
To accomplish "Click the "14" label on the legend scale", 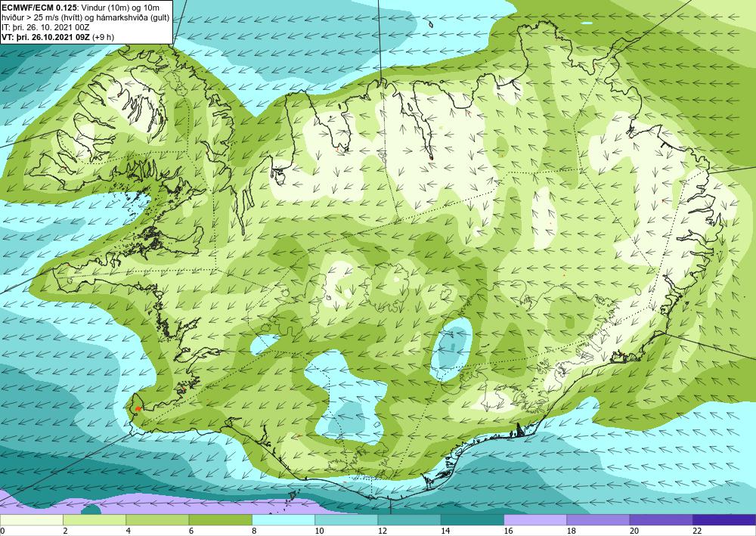I will 445,531.
